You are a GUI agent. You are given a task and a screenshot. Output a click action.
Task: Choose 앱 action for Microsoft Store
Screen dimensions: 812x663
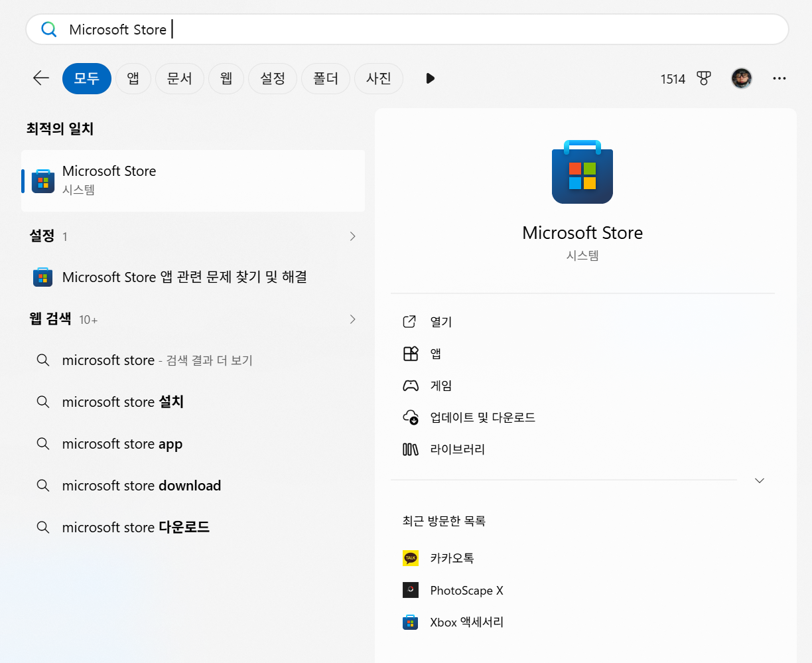pyautogui.click(x=436, y=354)
